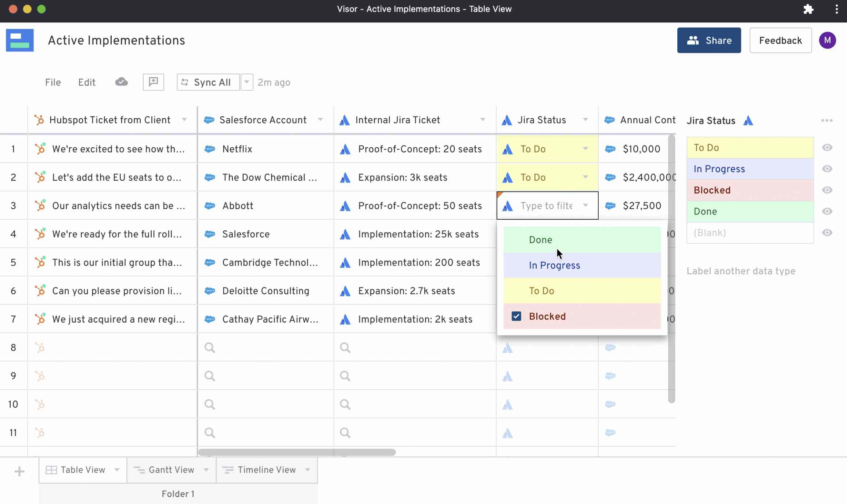Click the Folder 1 label
This screenshot has width=847, height=504.
pos(178,494)
